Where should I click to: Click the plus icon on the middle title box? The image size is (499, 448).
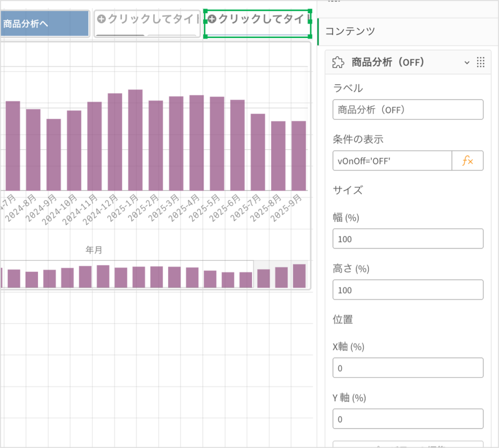101,19
